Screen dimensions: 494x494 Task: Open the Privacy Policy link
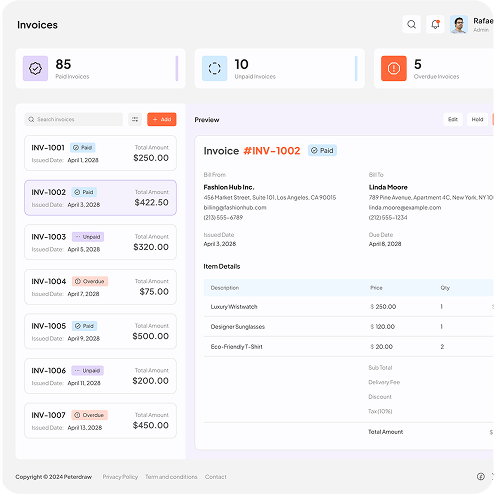(x=120, y=477)
